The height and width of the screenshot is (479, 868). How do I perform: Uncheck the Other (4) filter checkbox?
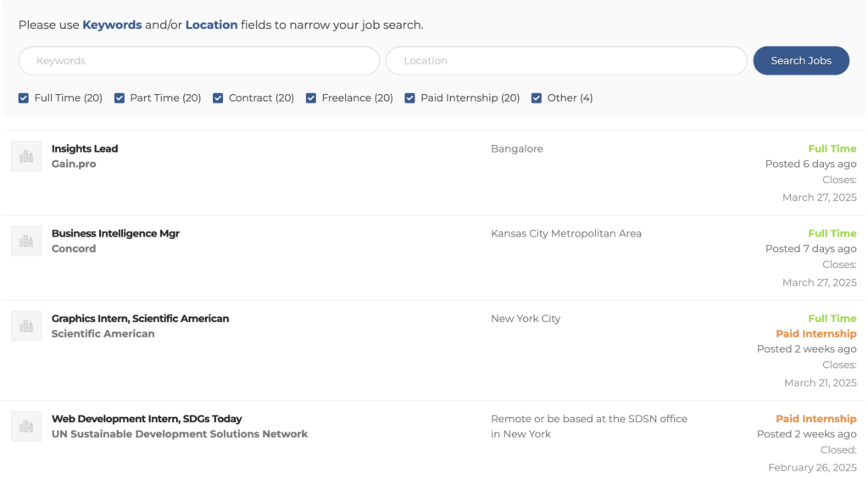(537, 98)
